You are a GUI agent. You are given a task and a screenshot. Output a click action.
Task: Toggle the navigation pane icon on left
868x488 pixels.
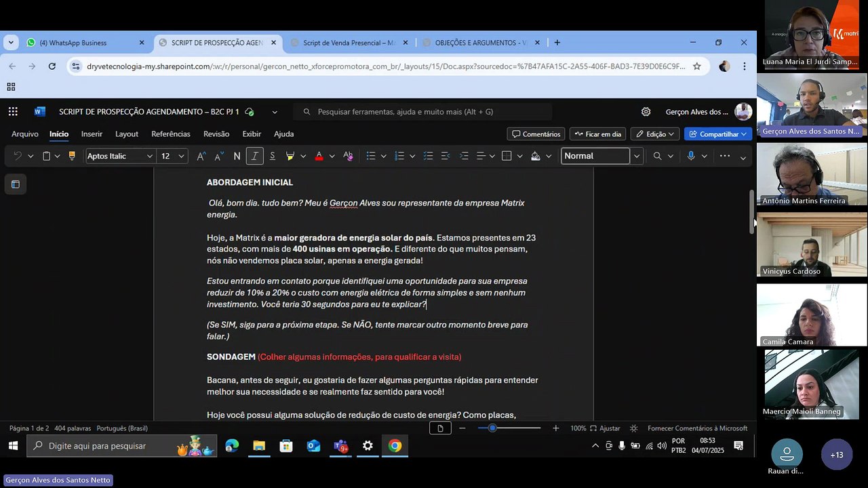[x=16, y=184]
